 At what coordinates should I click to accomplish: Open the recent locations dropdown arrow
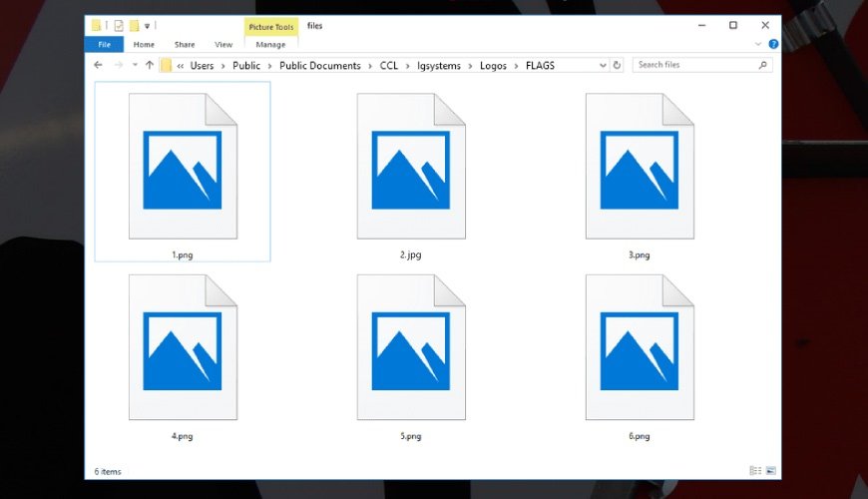point(135,65)
